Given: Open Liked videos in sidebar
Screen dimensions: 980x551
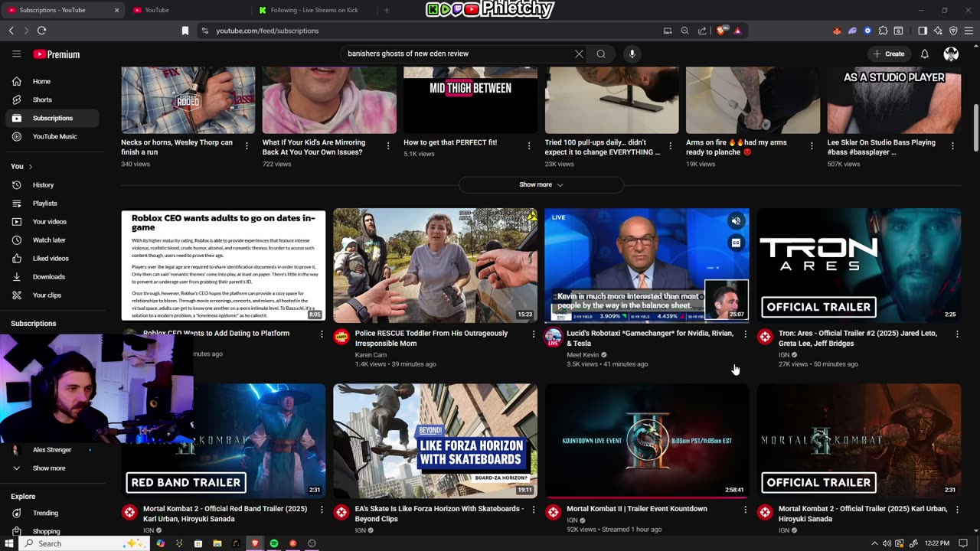Looking at the screenshot, I should pyautogui.click(x=52, y=258).
